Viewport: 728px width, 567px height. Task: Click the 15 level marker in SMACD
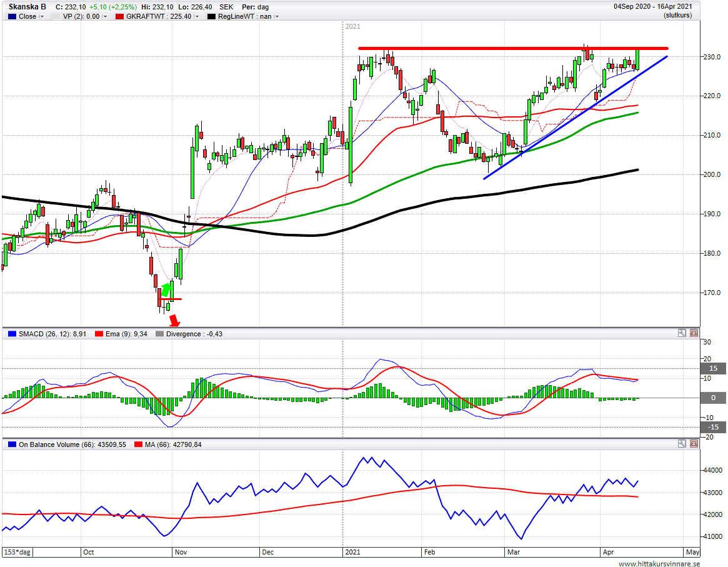[714, 368]
